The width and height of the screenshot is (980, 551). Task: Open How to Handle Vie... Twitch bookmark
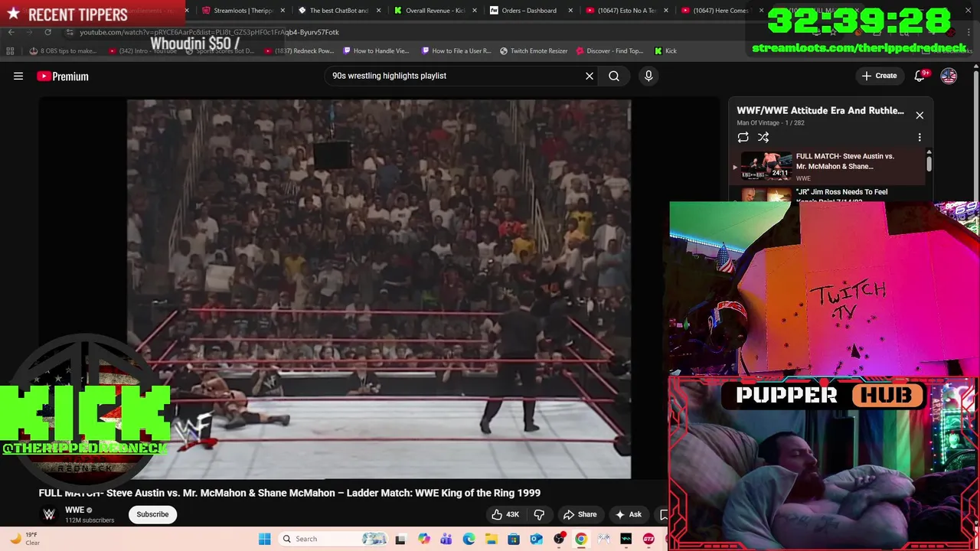[376, 51]
